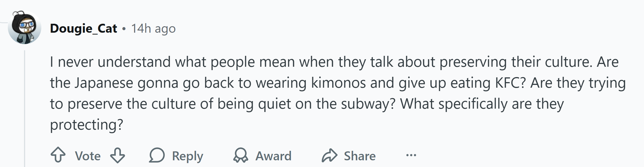
Task: Click the Award ribbon icon
Action: pyautogui.click(x=240, y=155)
